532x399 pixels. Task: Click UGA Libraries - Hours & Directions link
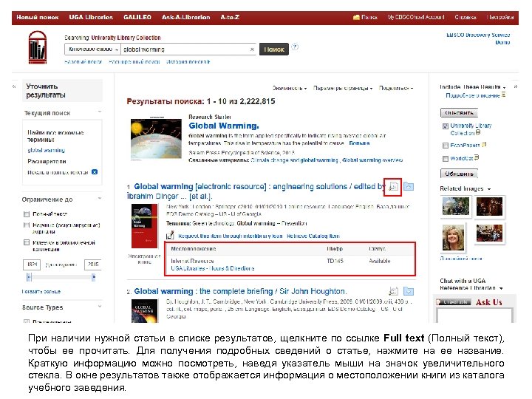pyautogui.click(x=213, y=268)
